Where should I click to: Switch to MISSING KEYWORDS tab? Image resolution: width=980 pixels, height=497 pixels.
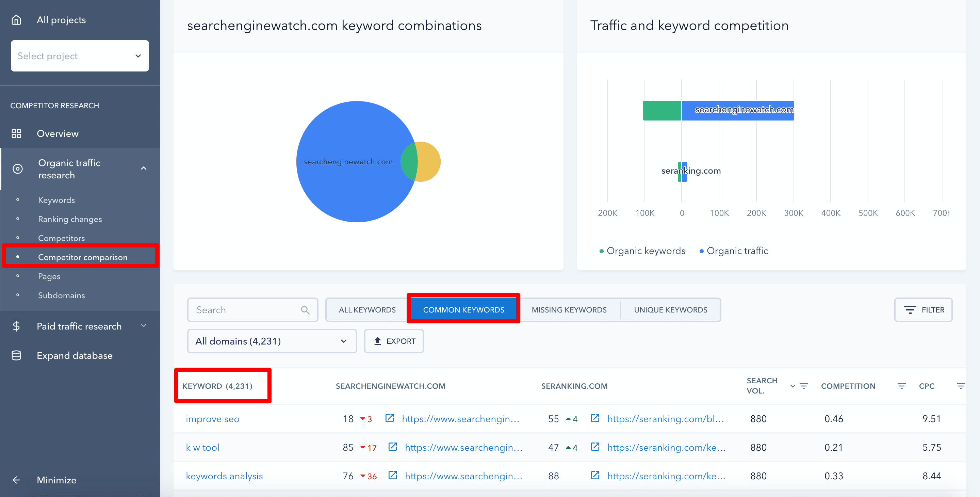point(569,310)
